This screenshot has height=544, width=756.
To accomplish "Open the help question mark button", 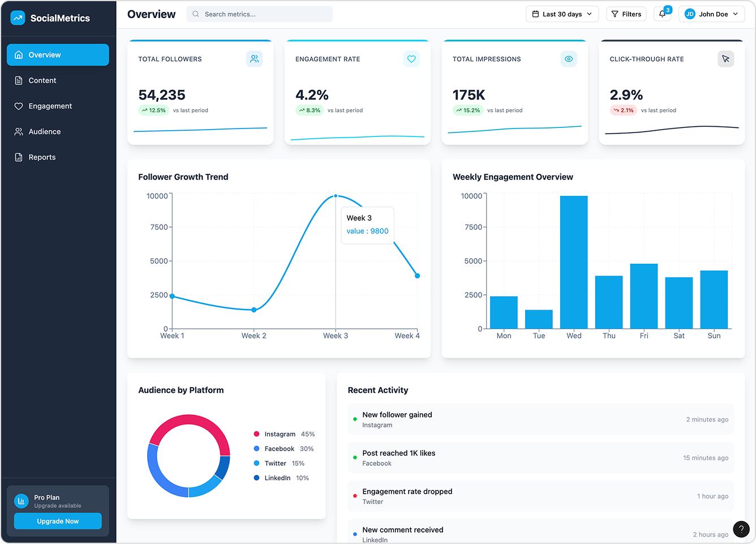I will pyautogui.click(x=741, y=529).
